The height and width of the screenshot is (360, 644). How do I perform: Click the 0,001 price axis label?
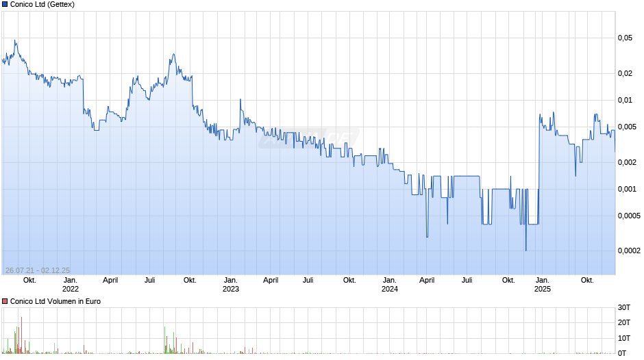pos(627,189)
